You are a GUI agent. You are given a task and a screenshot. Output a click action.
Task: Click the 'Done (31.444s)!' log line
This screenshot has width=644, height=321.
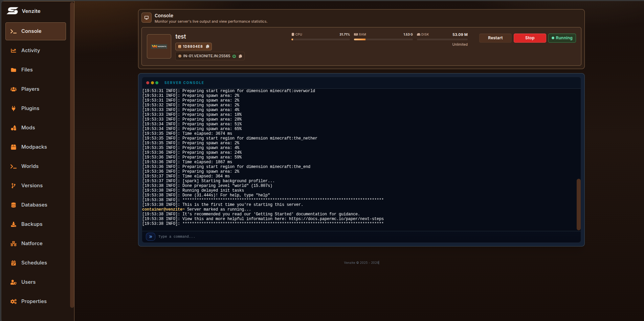pos(206,195)
